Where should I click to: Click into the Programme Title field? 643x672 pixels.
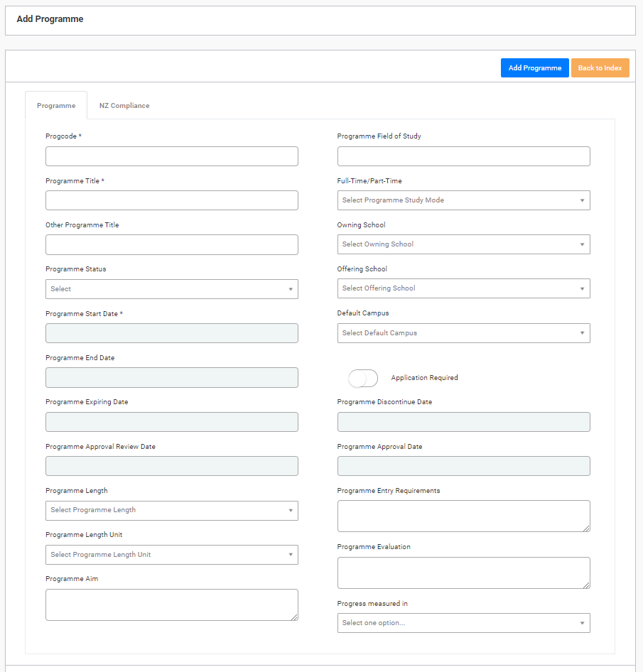pyautogui.click(x=172, y=200)
